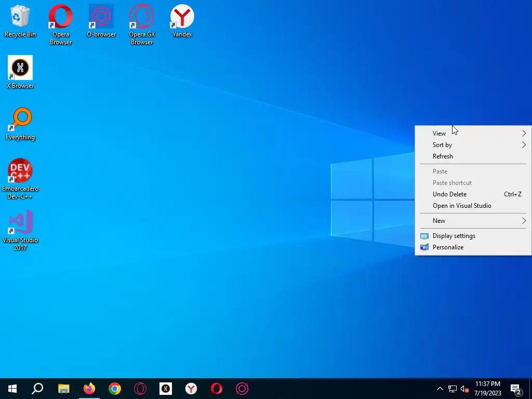Screen dimensions: 532x399
Task: Select the O-browser desktop shortcut
Action: coord(101,21)
